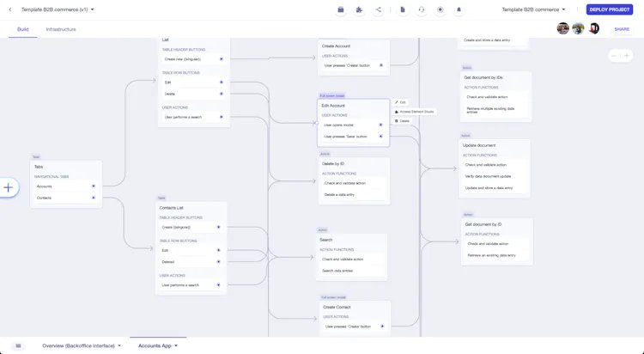This screenshot has height=354, width=644.
Task: Click the SHARE link
Action: [622, 29]
